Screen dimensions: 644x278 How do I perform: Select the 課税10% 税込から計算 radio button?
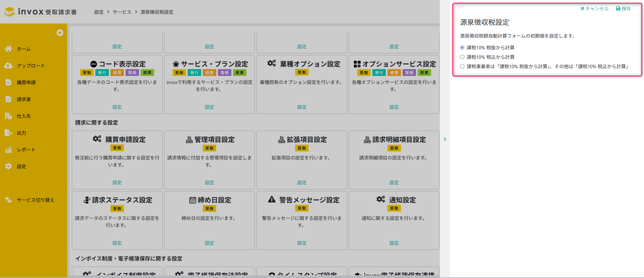[462, 57]
